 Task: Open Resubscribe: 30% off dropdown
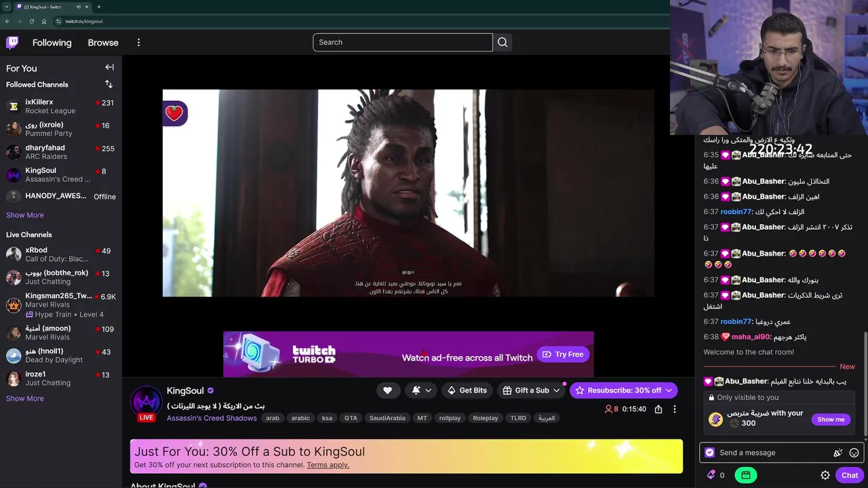623,390
